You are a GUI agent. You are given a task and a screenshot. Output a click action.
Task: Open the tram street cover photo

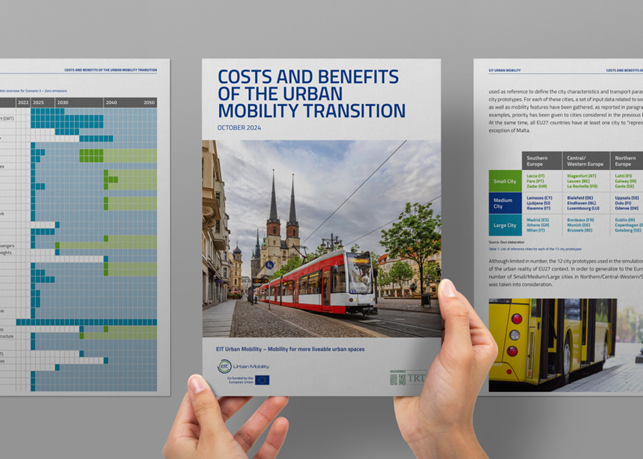click(322, 239)
